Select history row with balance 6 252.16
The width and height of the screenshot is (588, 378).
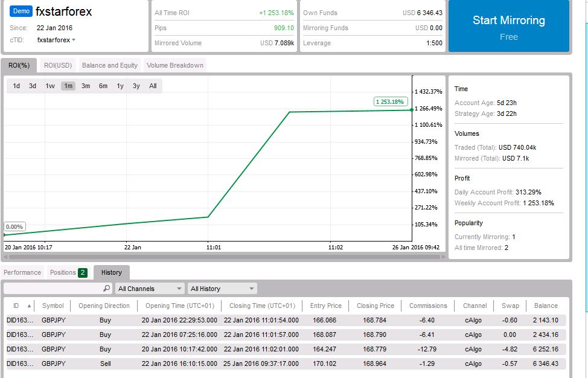286,349
